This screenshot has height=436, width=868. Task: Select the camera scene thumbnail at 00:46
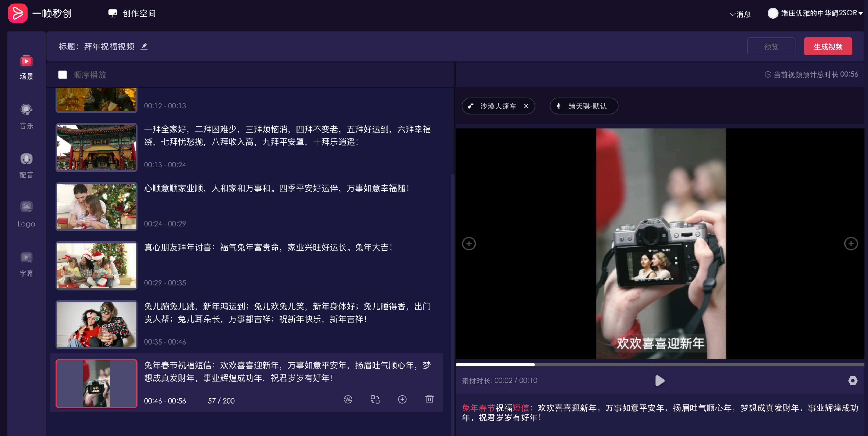click(96, 383)
